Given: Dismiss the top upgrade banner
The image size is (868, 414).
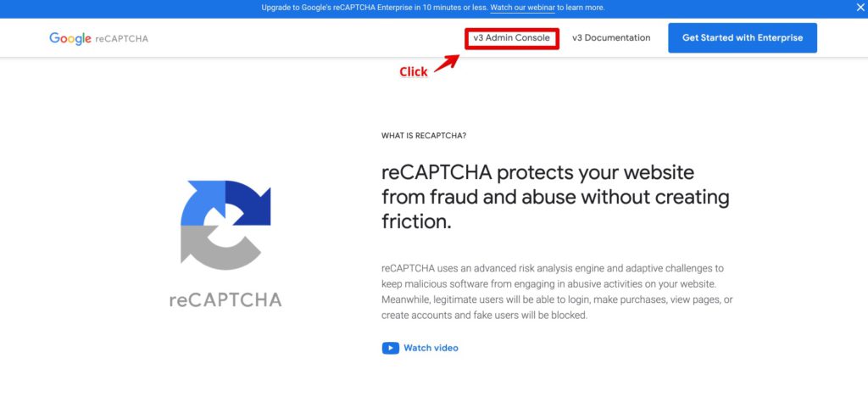Looking at the screenshot, I should [860, 8].
